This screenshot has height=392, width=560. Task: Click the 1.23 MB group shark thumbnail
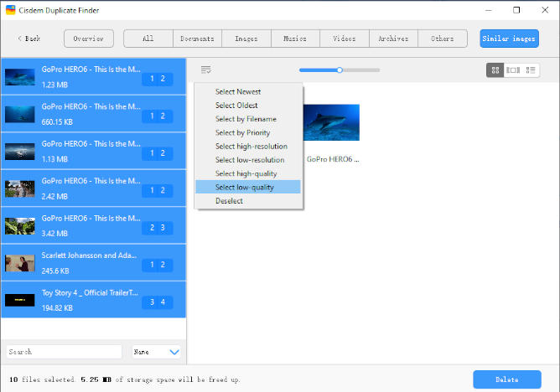(x=20, y=77)
